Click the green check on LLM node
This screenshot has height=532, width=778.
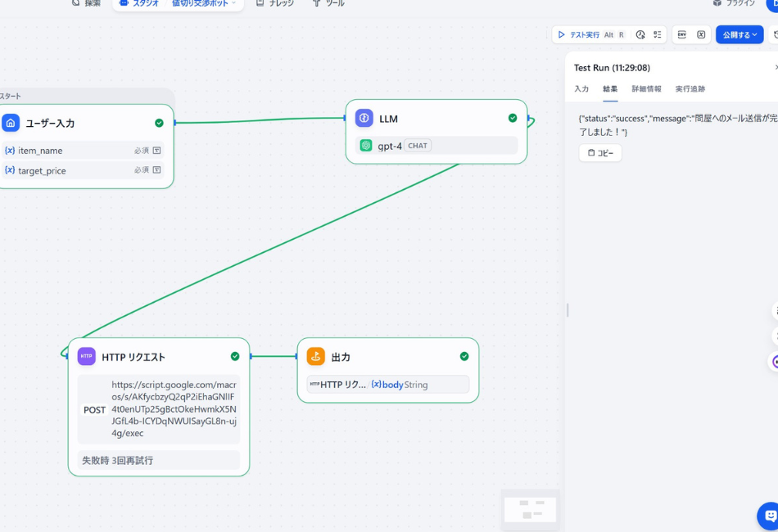(x=513, y=118)
